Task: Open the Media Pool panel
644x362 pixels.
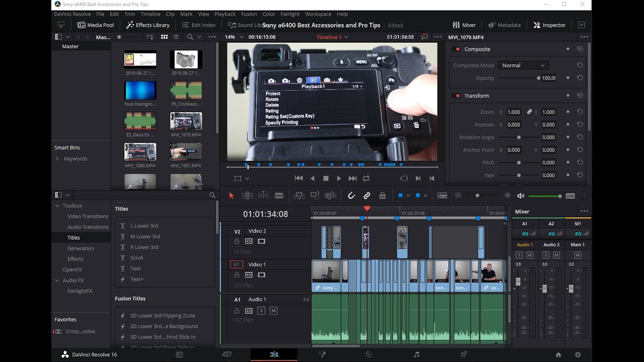Action: (x=96, y=25)
